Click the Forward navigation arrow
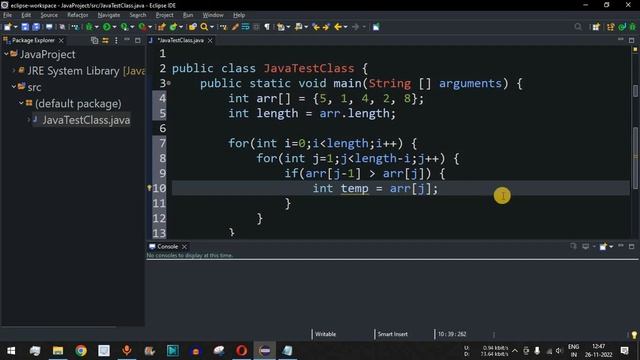This screenshot has width=640, height=360. click(x=356, y=27)
